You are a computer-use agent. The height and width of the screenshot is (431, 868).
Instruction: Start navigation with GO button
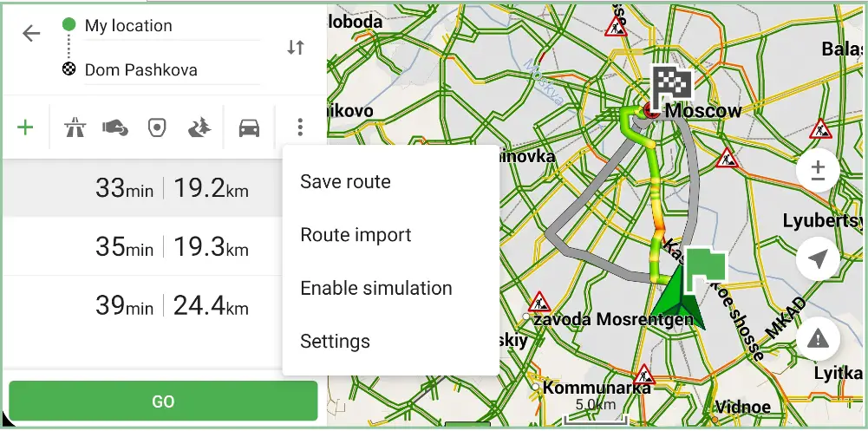163,402
